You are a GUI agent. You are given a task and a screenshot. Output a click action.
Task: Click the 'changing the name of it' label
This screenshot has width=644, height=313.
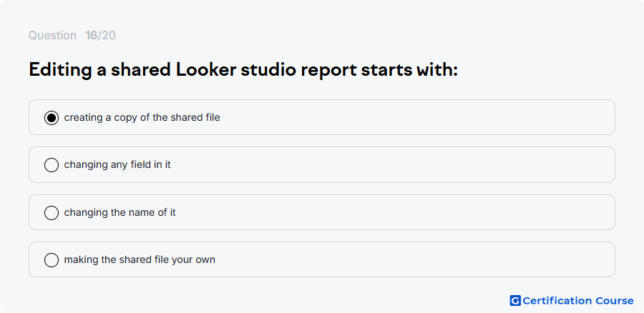point(120,212)
